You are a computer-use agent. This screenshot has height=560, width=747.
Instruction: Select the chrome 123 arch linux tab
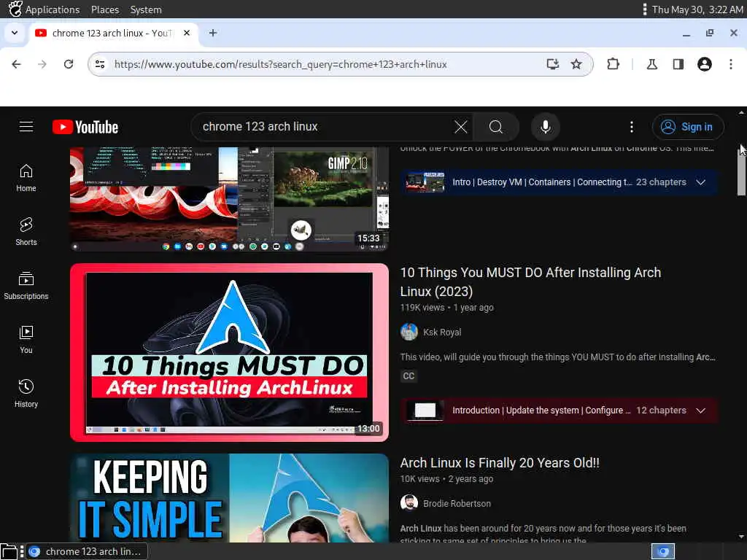coord(112,33)
